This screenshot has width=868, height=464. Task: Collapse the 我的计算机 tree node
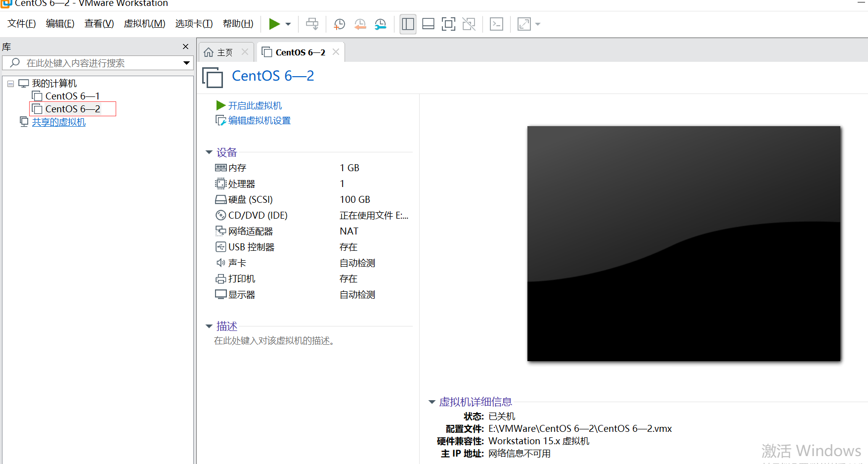point(10,84)
